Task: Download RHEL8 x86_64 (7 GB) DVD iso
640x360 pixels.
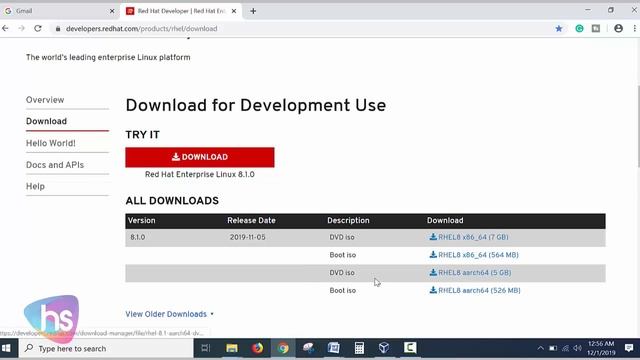Action: [x=469, y=237]
